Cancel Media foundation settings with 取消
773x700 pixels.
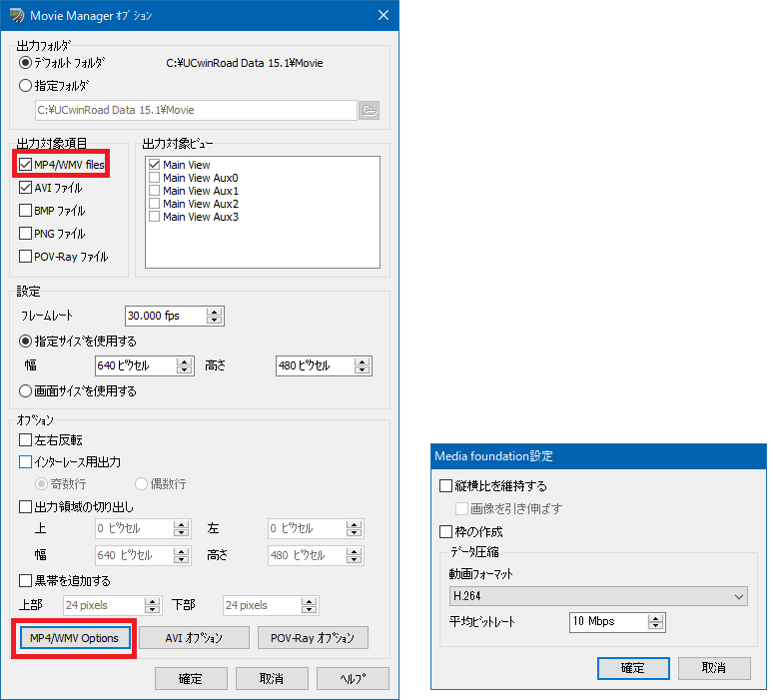714,668
